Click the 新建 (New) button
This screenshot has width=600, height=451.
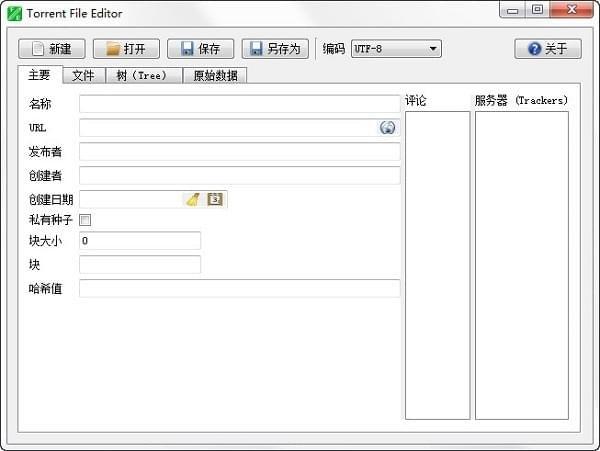point(52,49)
